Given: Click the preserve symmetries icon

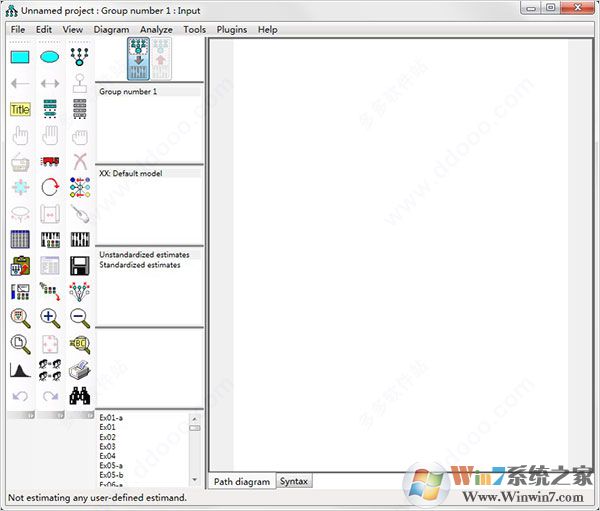Looking at the screenshot, I should (80, 292).
